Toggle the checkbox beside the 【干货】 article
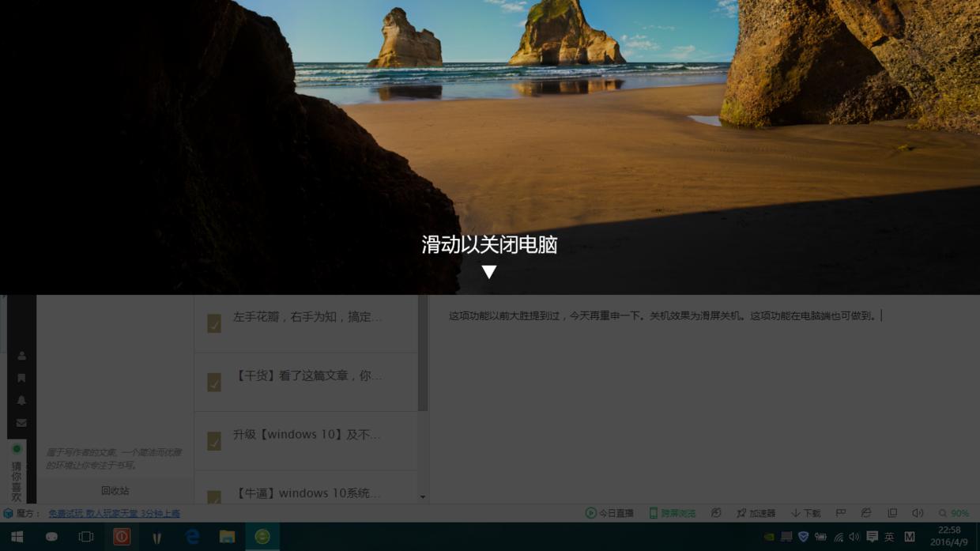The width and height of the screenshot is (980, 551). (x=213, y=381)
